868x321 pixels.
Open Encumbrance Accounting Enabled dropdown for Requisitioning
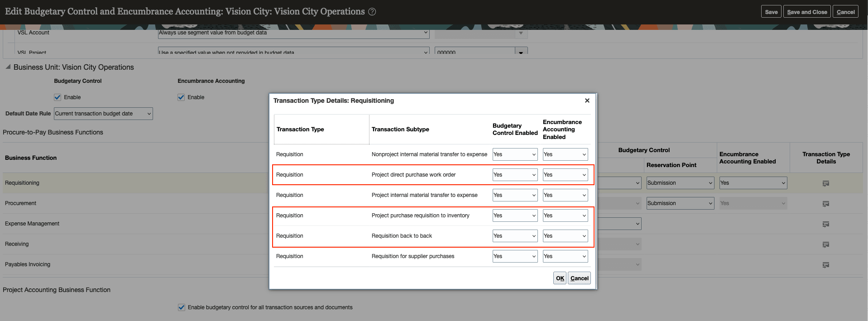(x=753, y=183)
